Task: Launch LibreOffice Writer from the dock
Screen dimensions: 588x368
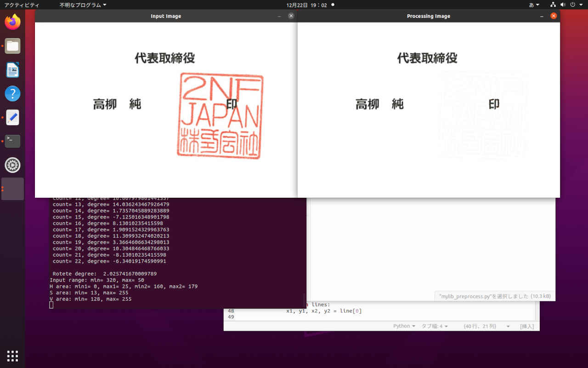Action: pyautogui.click(x=12, y=70)
